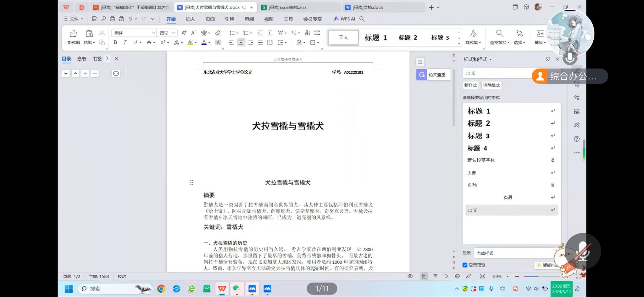Viewport: 644px width, 297px height.
Task: Open the web layout globe view
Action: click(457, 276)
